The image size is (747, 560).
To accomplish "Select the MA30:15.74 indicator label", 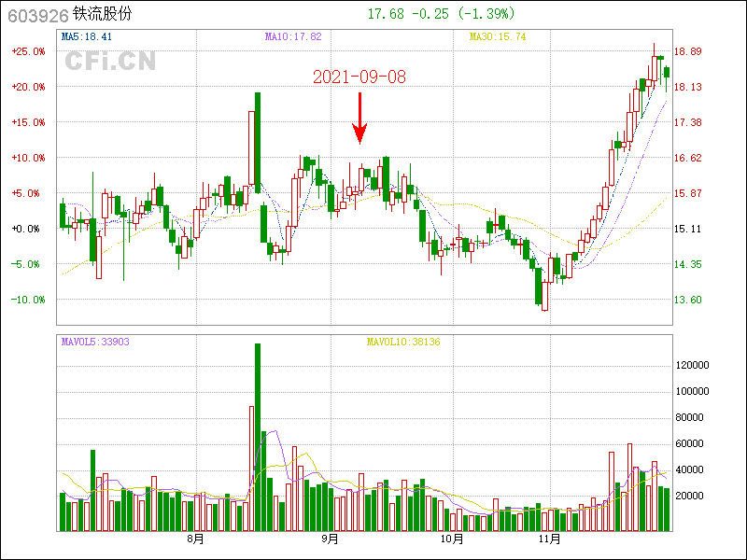I will (x=498, y=37).
